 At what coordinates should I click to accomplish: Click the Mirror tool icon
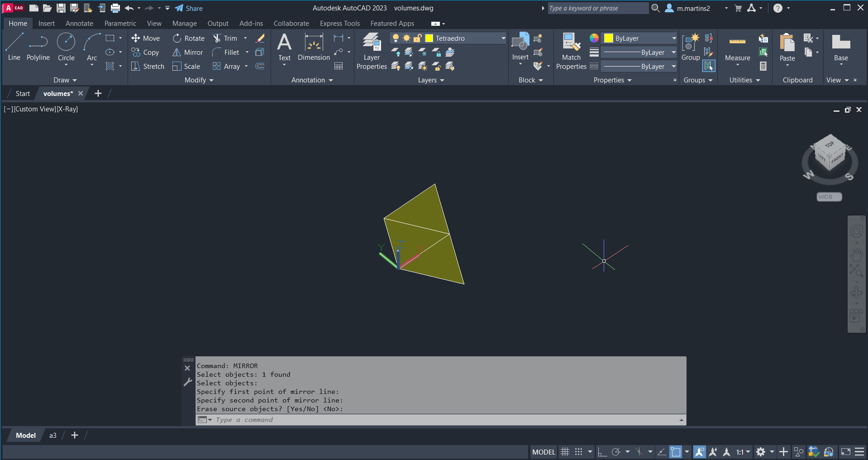point(177,53)
